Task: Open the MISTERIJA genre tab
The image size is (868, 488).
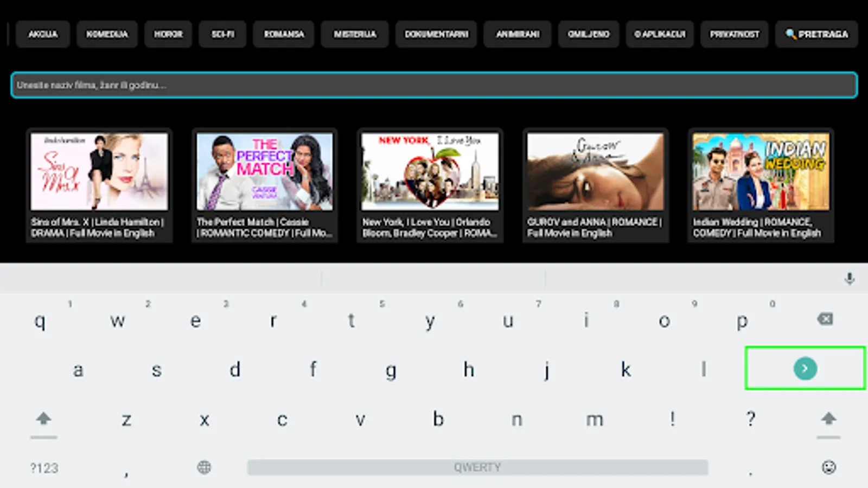Action: coord(355,34)
